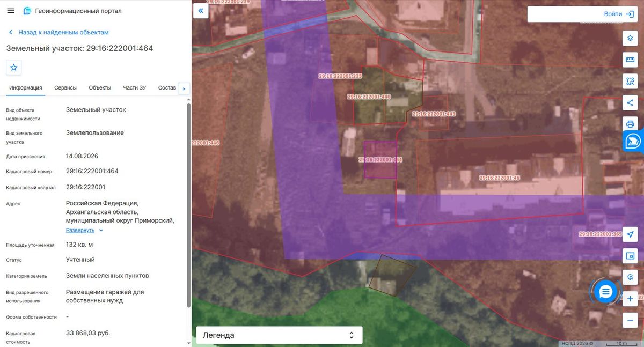Show more tabs with the arrow

click(184, 88)
